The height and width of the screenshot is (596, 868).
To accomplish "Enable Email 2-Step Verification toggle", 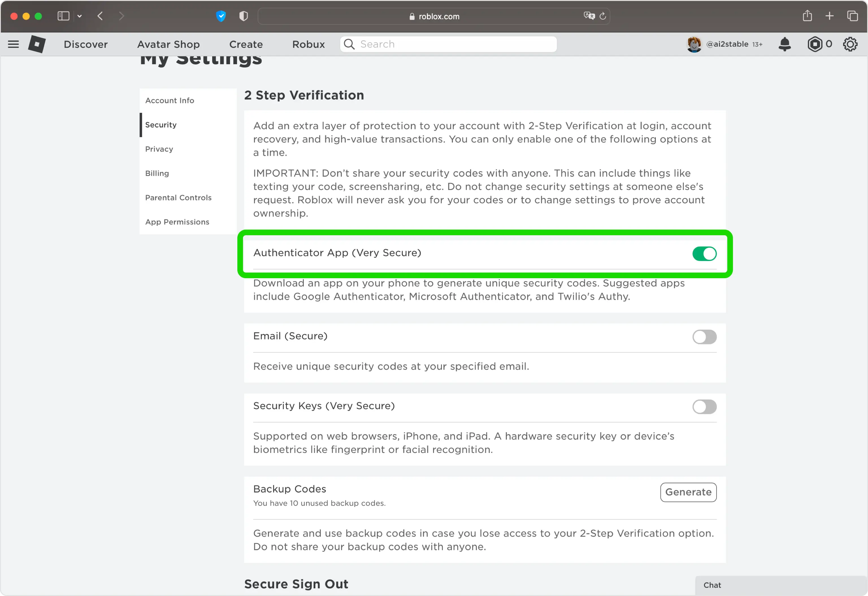I will [704, 337].
